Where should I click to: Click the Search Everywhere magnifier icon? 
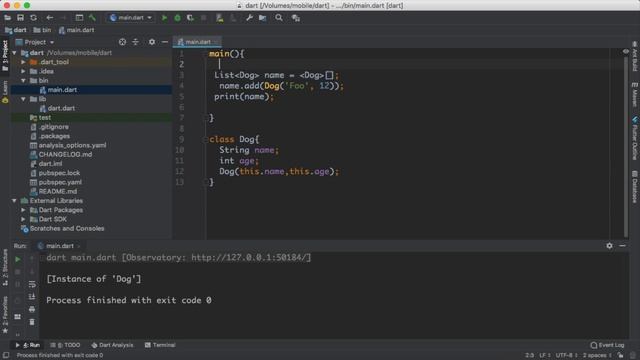click(279, 18)
